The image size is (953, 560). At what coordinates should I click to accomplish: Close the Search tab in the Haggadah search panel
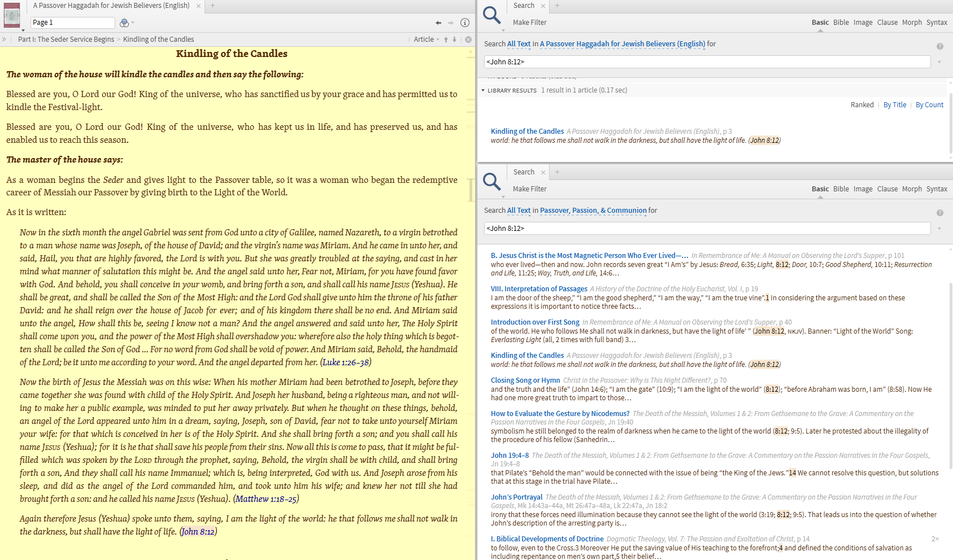click(543, 6)
